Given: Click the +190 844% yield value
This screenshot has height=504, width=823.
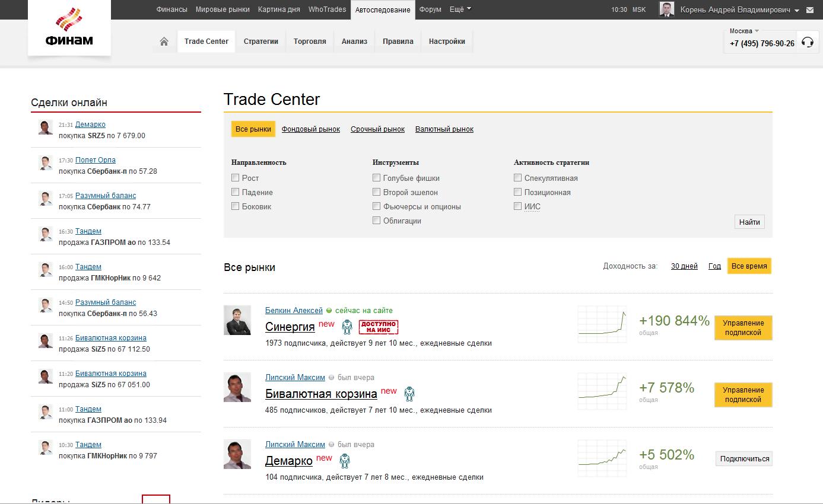Looking at the screenshot, I should [x=674, y=321].
